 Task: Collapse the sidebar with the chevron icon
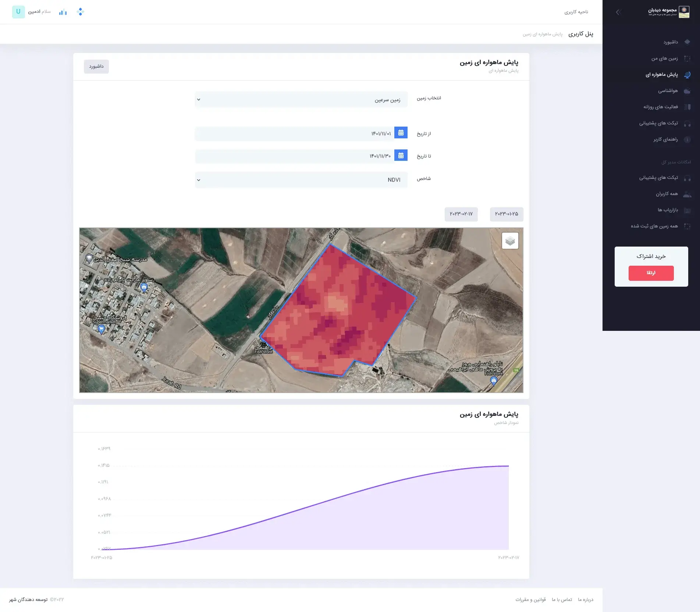618,12
